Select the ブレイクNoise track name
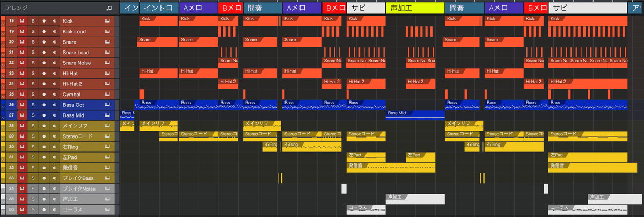644x217 pixels. (79, 189)
